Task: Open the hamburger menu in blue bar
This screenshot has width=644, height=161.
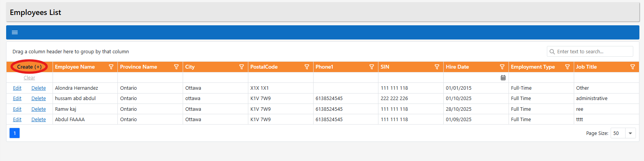Action: [x=15, y=32]
